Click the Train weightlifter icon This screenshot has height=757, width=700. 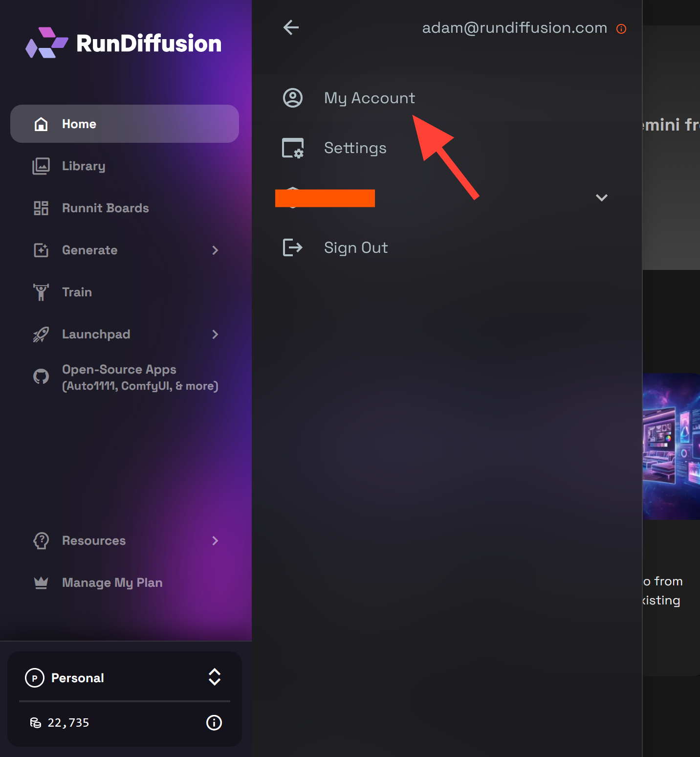(x=41, y=292)
